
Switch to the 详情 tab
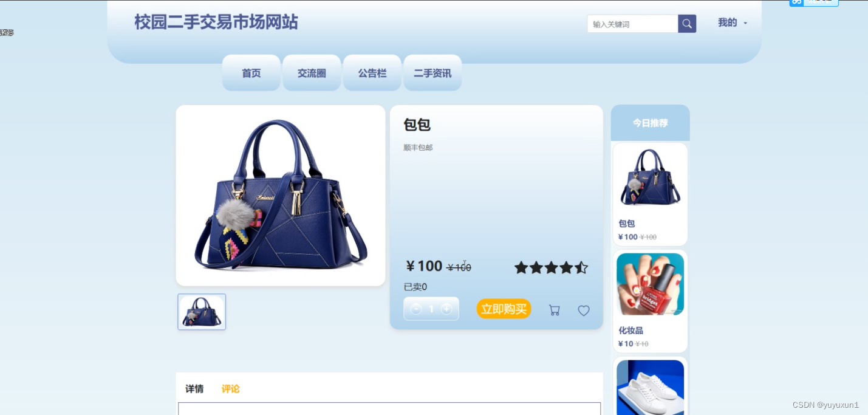coord(194,389)
